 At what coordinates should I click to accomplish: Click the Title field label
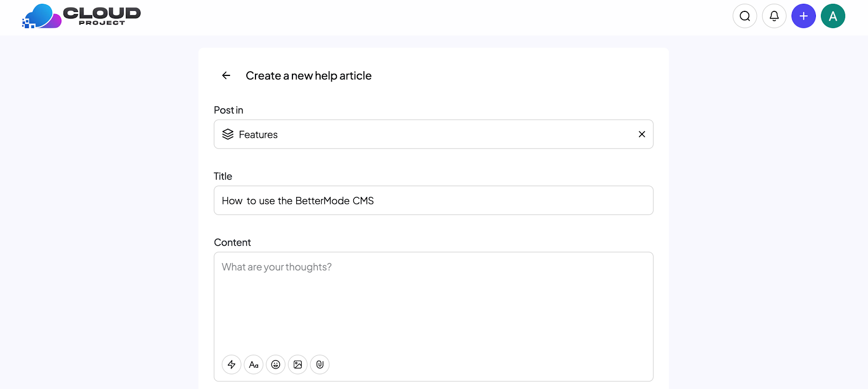[223, 176]
